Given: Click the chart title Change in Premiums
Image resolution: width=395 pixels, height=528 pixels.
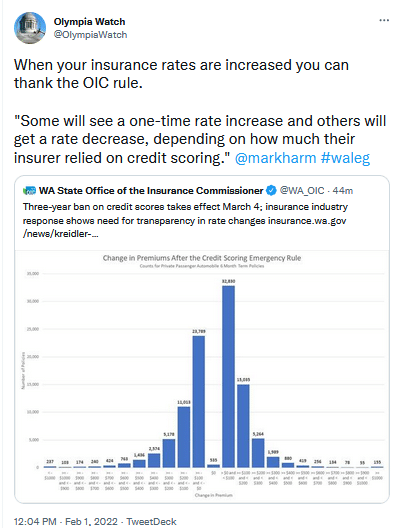Looking at the screenshot, I should pyautogui.click(x=202, y=258).
